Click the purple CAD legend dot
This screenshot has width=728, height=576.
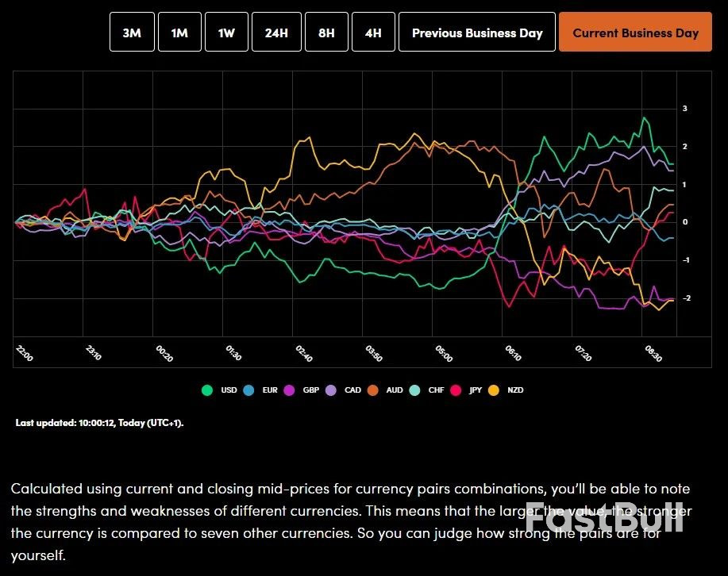[330, 390]
